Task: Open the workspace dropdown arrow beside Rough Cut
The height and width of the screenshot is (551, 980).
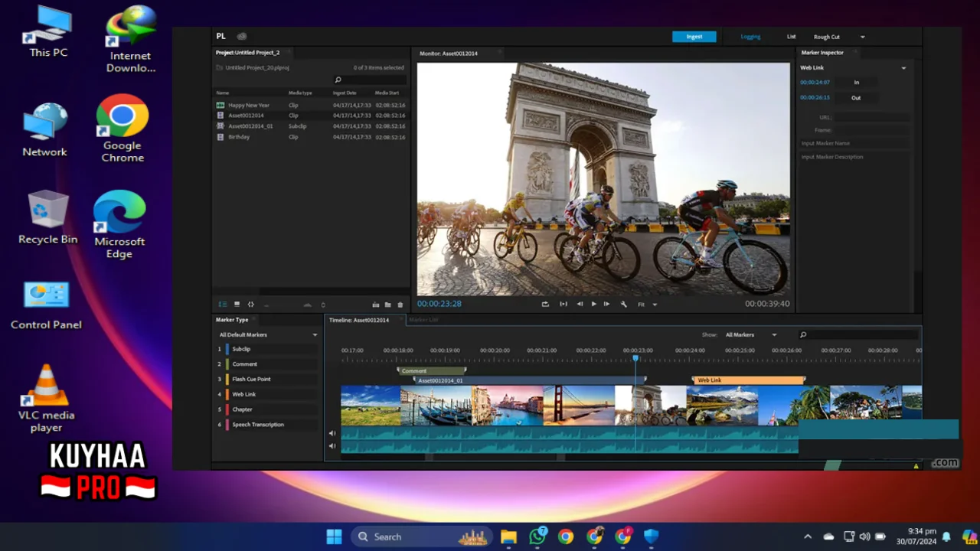Action: [863, 37]
